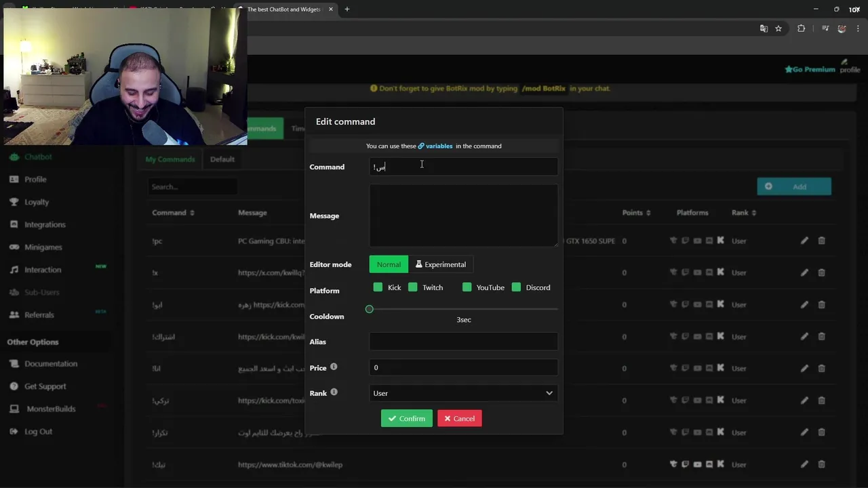Viewport: 868px width, 488px height.
Task: Open the Chrome three-dot menu
Action: click(x=858, y=28)
